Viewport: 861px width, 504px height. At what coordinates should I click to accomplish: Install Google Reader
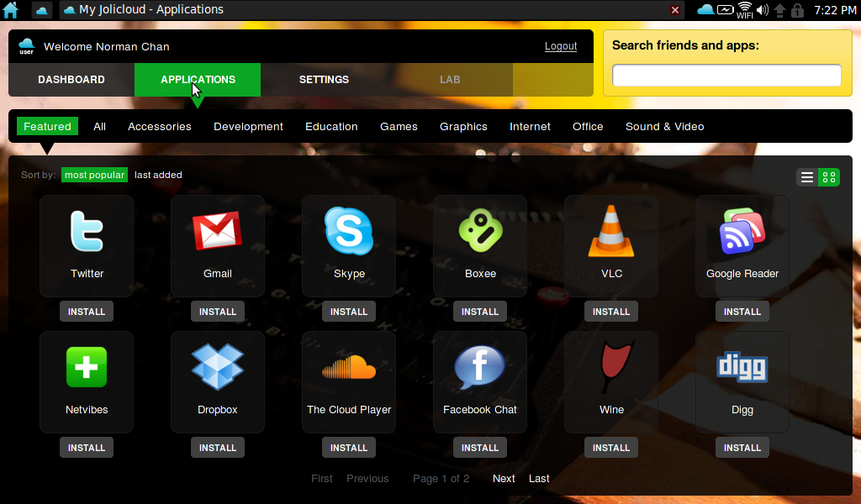point(742,312)
